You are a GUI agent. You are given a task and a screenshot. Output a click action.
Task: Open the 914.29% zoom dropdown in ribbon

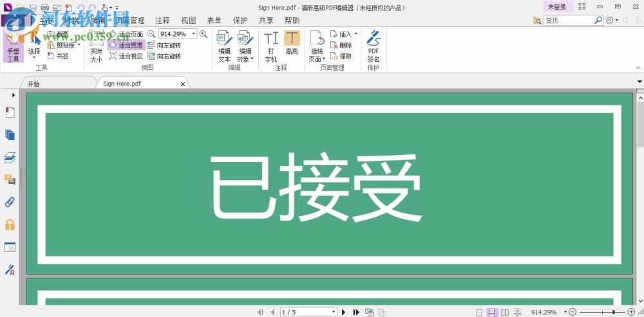point(194,34)
